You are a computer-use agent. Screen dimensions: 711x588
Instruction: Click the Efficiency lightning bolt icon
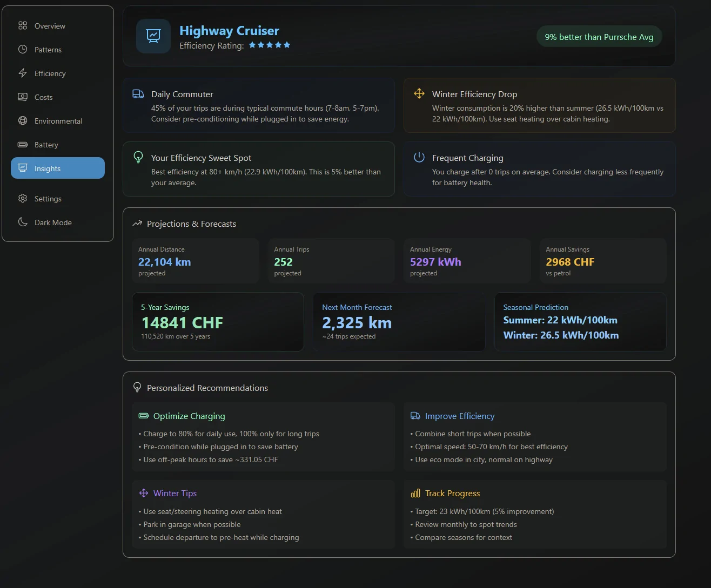pyautogui.click(x=23, y=73)
